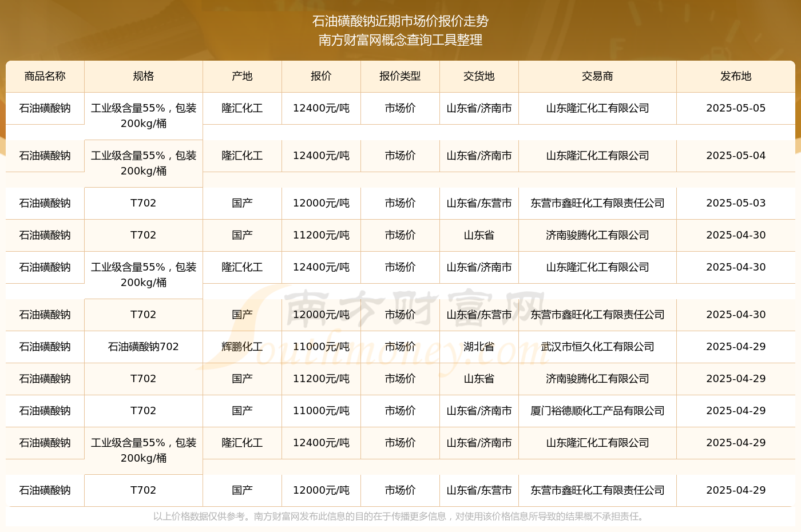Click 12400元/吨 in the 2025-05-04 row

click(321, 156)
